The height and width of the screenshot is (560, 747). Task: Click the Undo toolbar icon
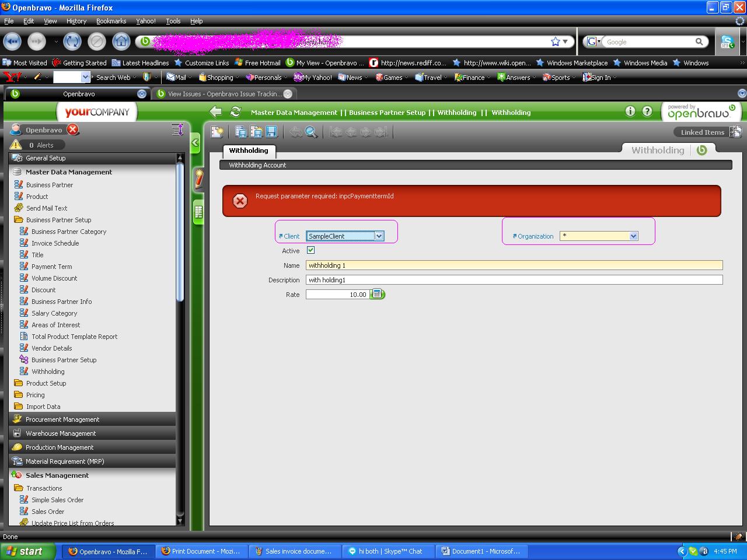pos(296,132)
